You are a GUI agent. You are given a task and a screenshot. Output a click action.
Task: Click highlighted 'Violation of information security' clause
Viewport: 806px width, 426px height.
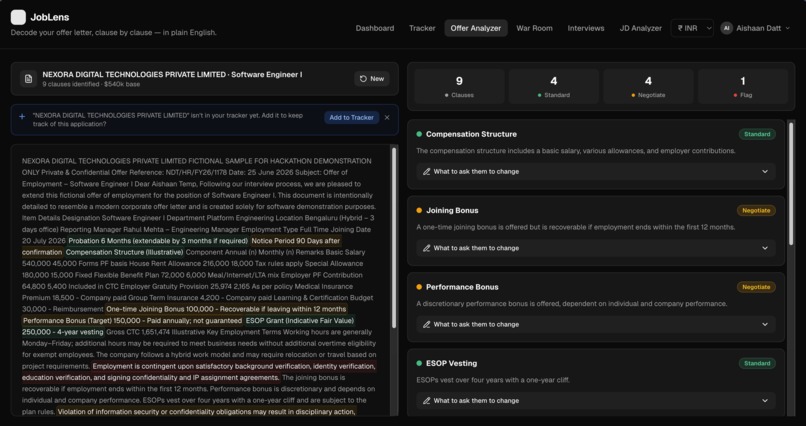pos(206,412)
